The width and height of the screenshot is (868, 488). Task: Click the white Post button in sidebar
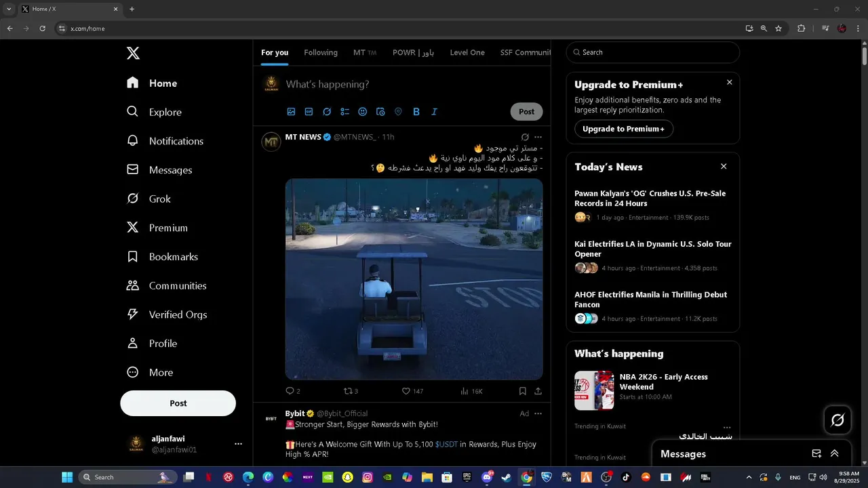pyautogui.click(x=178, y=403)
